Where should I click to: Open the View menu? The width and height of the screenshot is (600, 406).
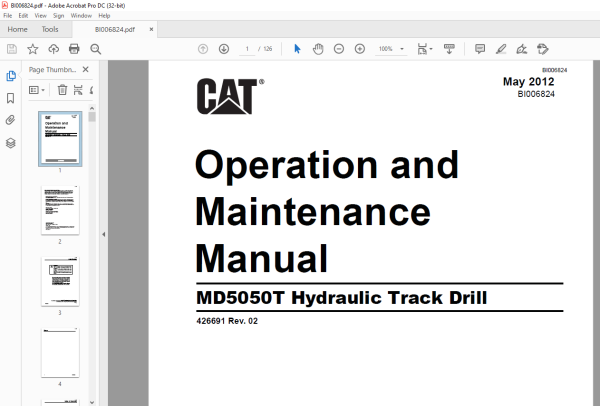pyautogui.click(x=41, y=16)
